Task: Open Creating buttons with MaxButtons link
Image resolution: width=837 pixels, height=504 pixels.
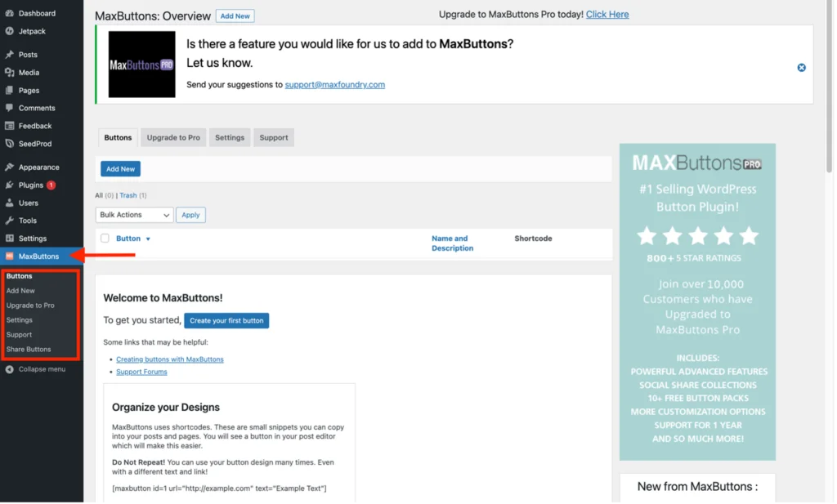Action: [170, 360]
